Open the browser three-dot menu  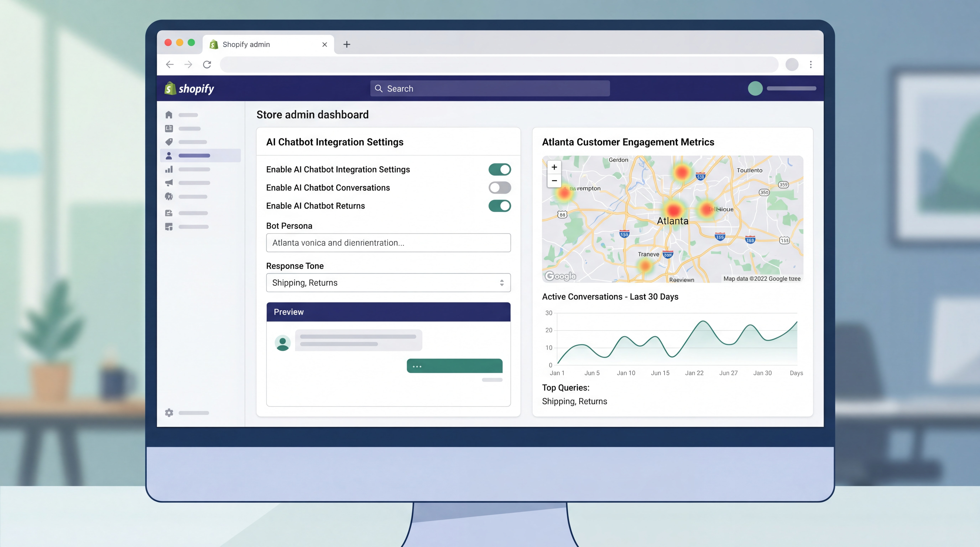[x=811, y=65]
